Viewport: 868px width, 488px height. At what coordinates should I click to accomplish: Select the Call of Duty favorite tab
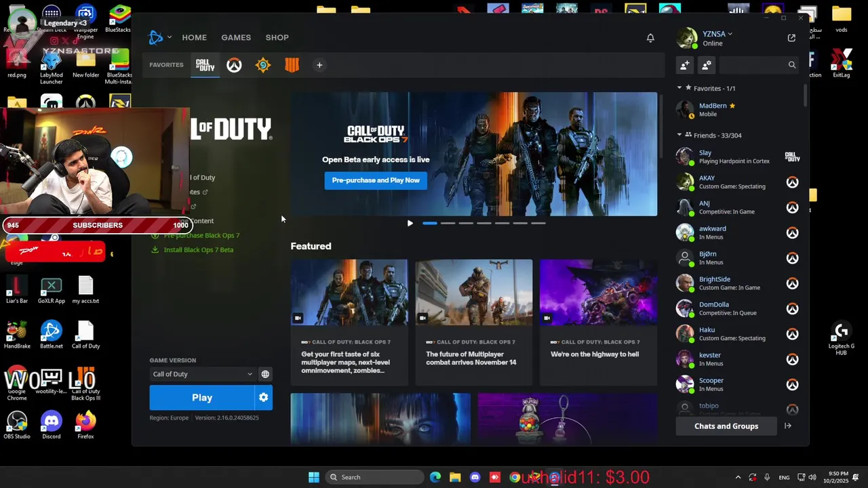tap(205, 65)
